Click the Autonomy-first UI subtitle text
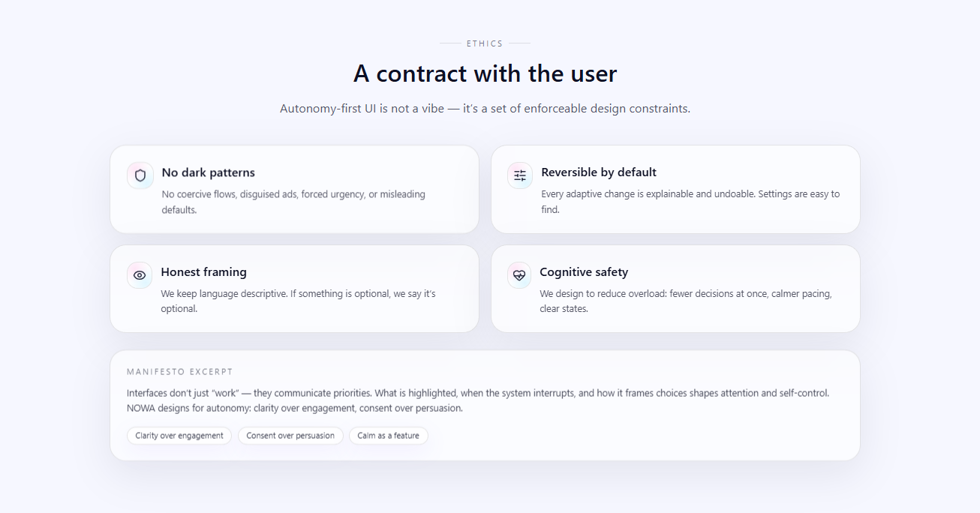 coord(485,109)
